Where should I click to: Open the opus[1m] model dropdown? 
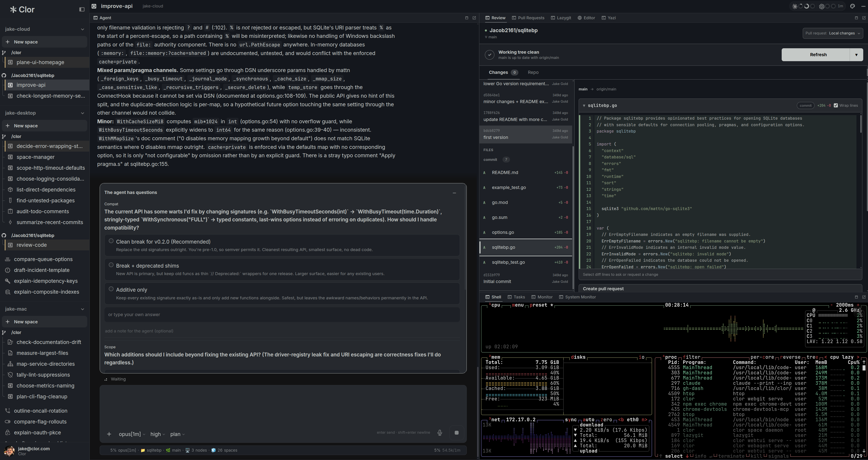point(132,434)
